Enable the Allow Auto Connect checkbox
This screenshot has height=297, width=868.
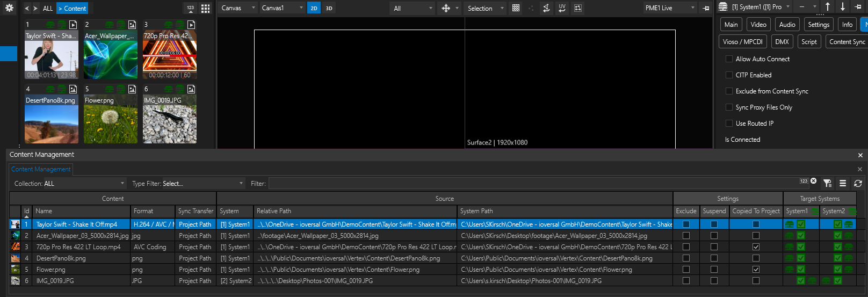click(x=729, y=59)
